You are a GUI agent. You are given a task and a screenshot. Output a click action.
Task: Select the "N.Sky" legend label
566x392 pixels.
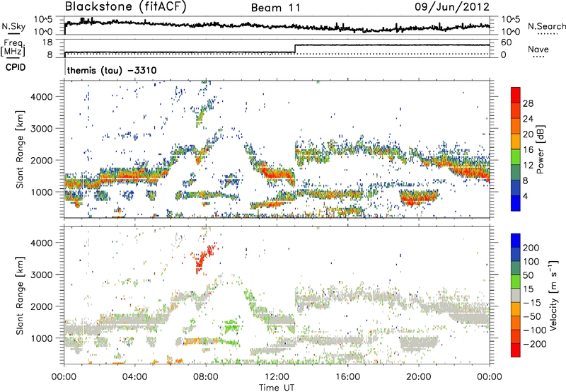(13, 26)
